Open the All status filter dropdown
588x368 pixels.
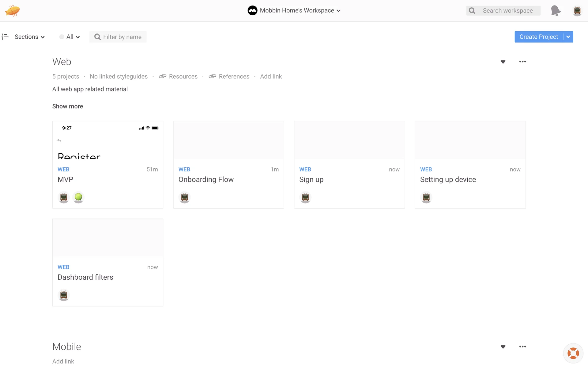[70, 37]
